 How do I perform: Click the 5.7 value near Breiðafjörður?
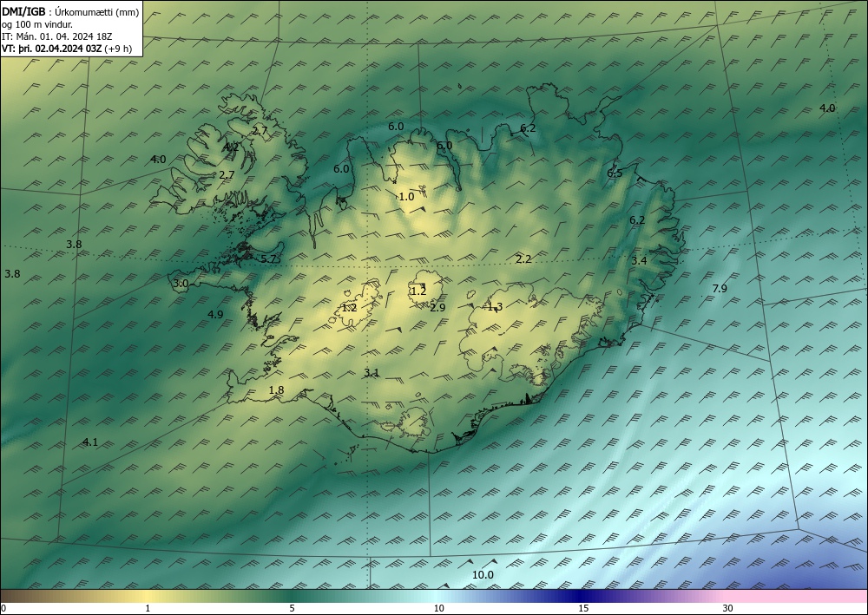268,258
